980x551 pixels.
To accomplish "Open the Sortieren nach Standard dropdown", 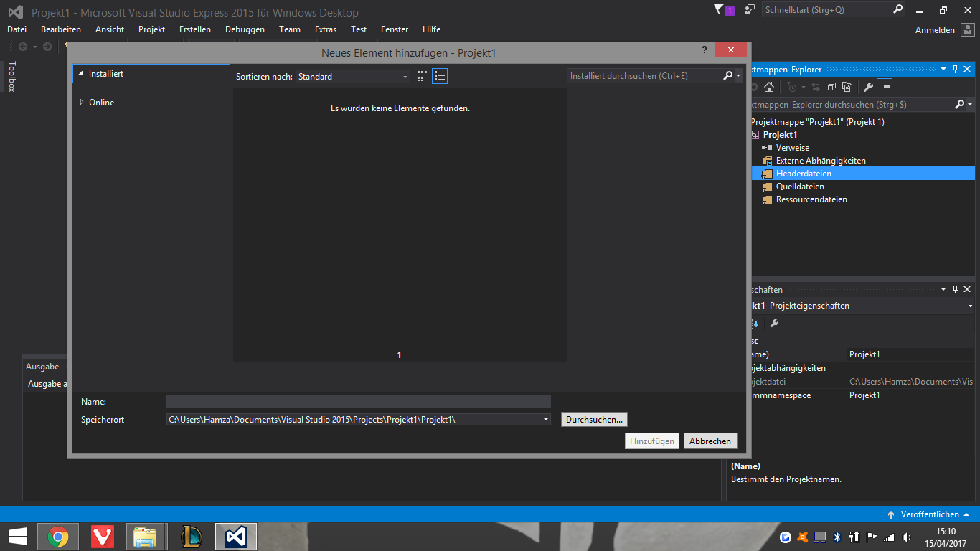I will click(x=405, y=76).
